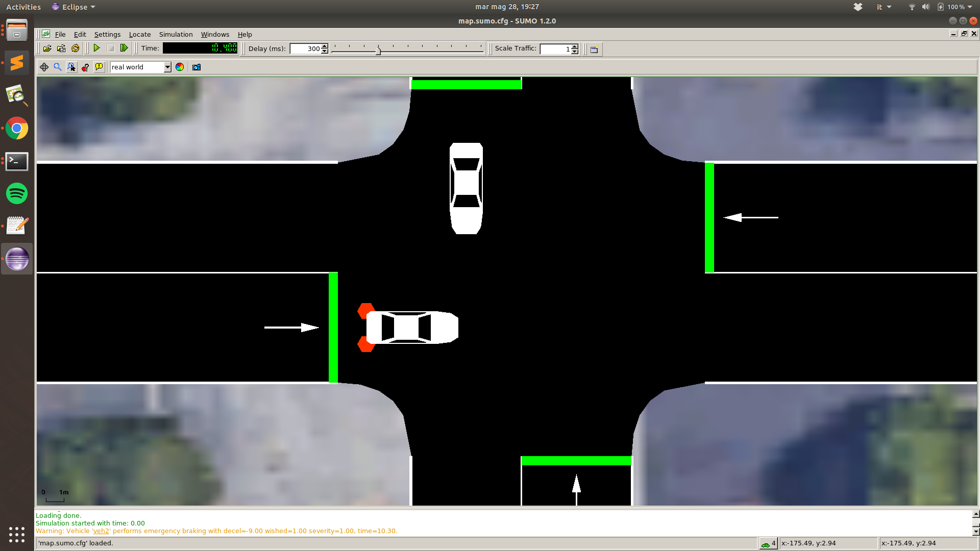
Task: Open the Eclipse app menu in top bar
Action: [x=74, y=7]
